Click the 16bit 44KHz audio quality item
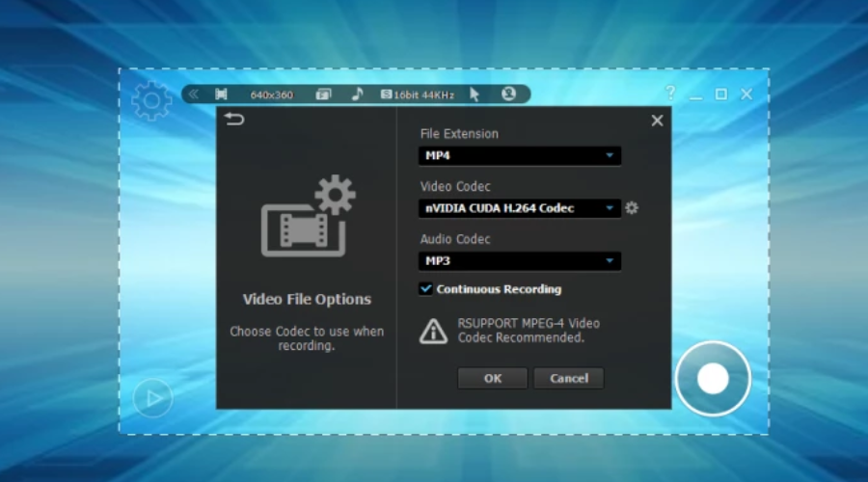This screenshot has width=868, height=482. point(418,94)
